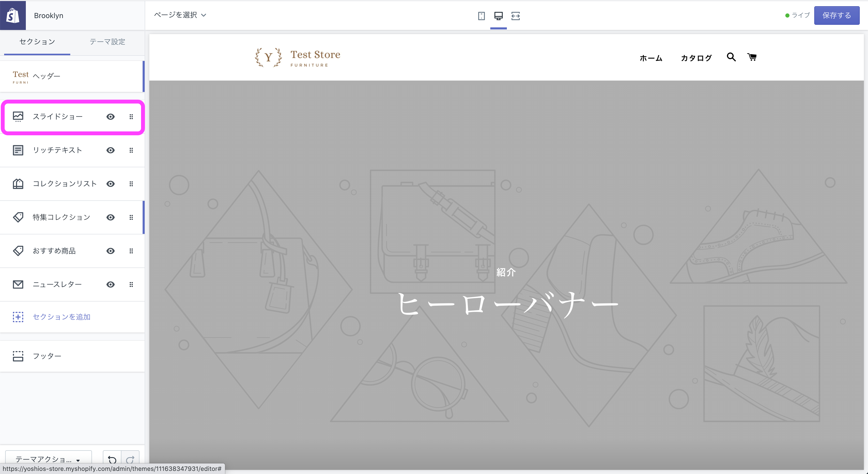The image size is (868, 474).
Task: Toggle visibility of リッチテキスト section
Action: [111, 150]
